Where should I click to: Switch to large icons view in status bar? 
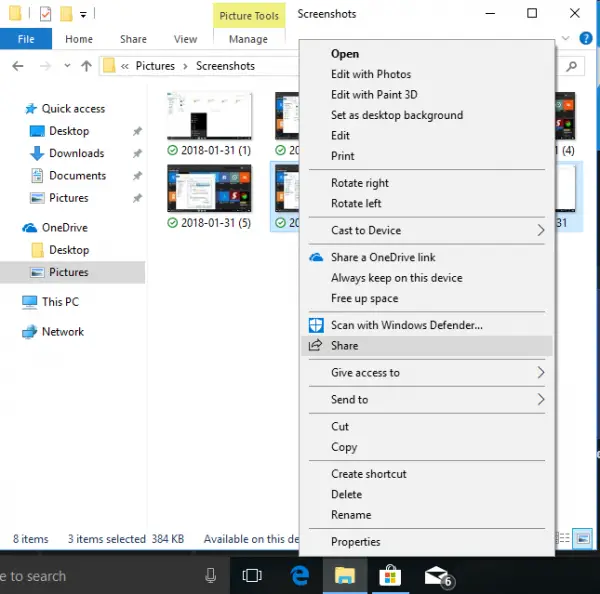coord(582,539)
